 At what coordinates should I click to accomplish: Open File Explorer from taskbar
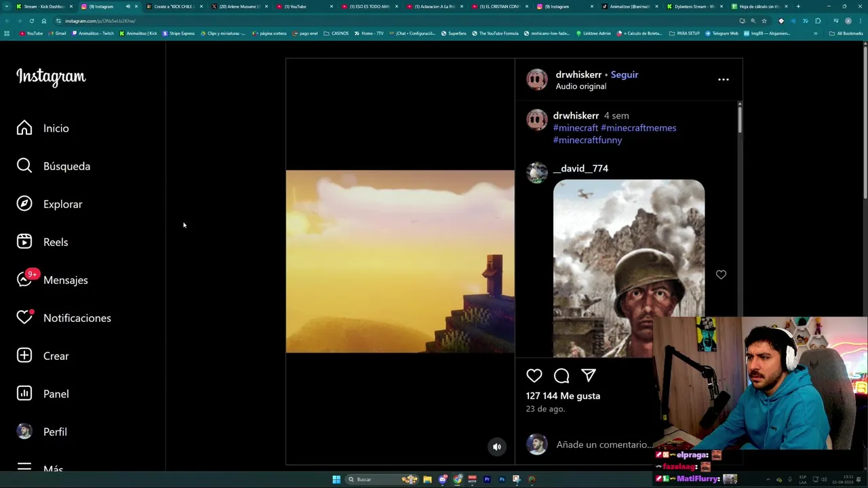click(x=427, y=480)
